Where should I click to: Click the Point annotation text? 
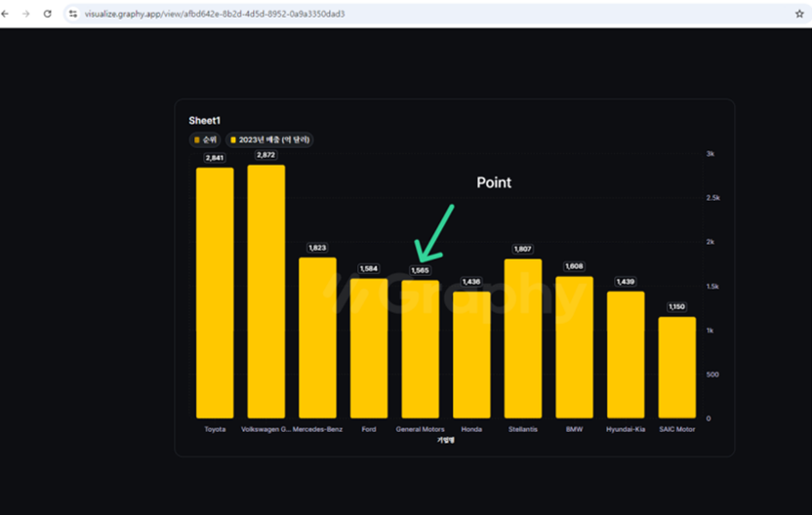tap(494, 182)
